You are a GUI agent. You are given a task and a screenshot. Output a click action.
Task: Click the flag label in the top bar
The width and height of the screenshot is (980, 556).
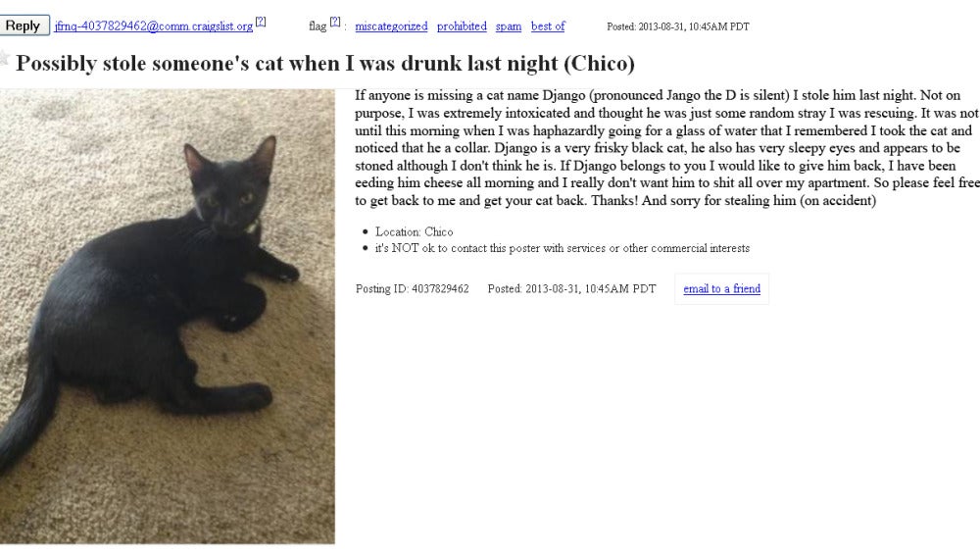click(318, 26)
